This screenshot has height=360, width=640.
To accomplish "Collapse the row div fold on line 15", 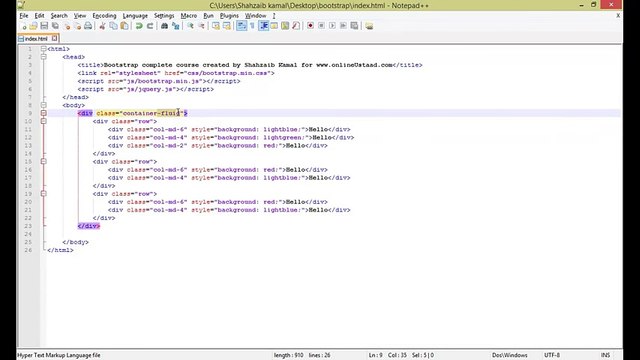I will coord(43,162).
